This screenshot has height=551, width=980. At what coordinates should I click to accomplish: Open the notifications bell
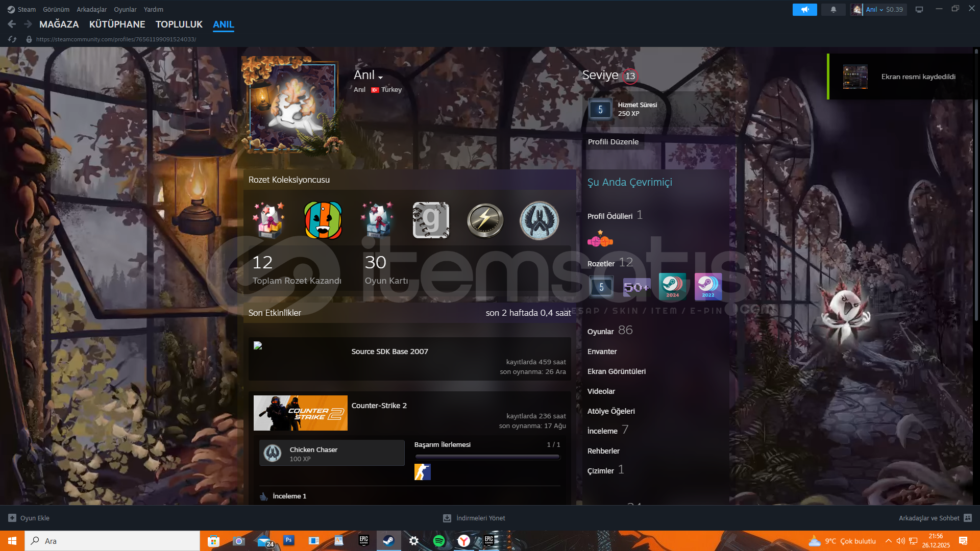[833, 10]
